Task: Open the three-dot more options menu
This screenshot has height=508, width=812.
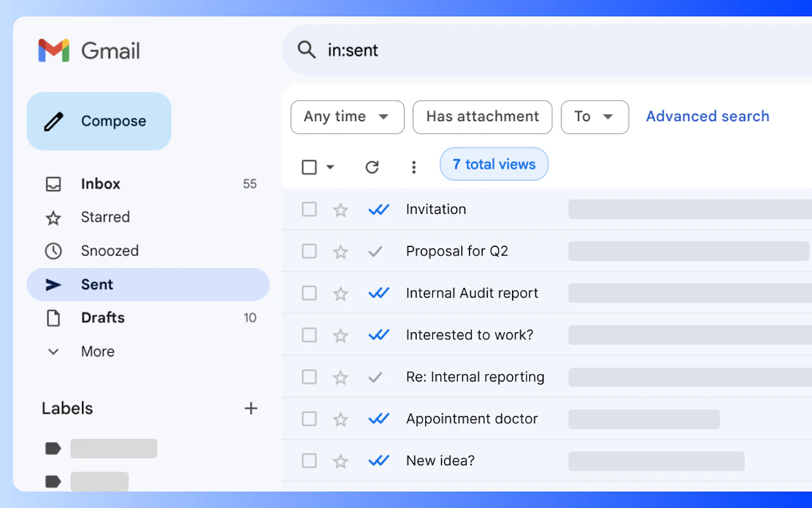Action: (x=414, y=167)
